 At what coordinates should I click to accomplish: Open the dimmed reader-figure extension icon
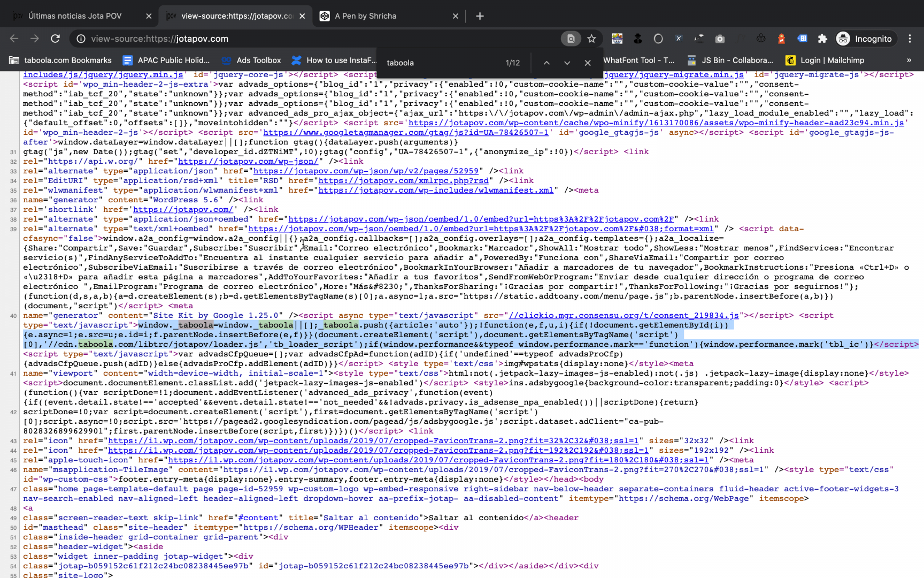[741, 39]
